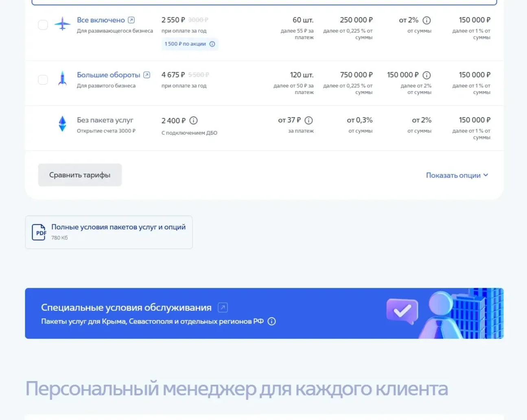Screen dimensions: 527x420
Task: Click the от 0,3% value
Action: click(360, 120)
